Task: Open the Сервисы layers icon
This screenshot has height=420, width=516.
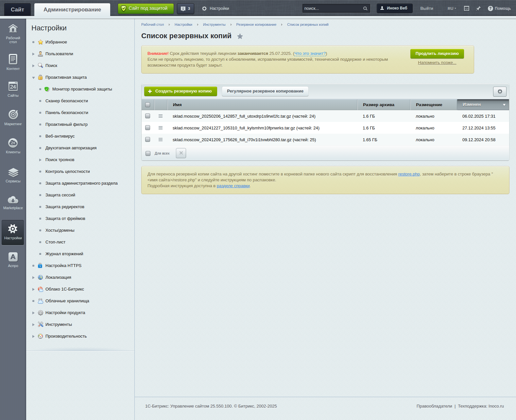Action: (13, 173)
